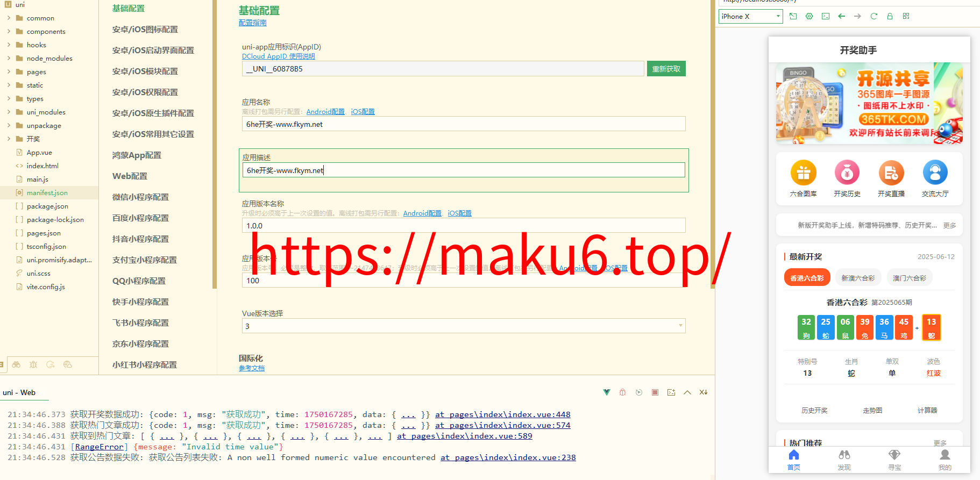The image size is (980, 480).
Task: Toggle the lock icon in preview toolbar
Action: coord(890,16)
